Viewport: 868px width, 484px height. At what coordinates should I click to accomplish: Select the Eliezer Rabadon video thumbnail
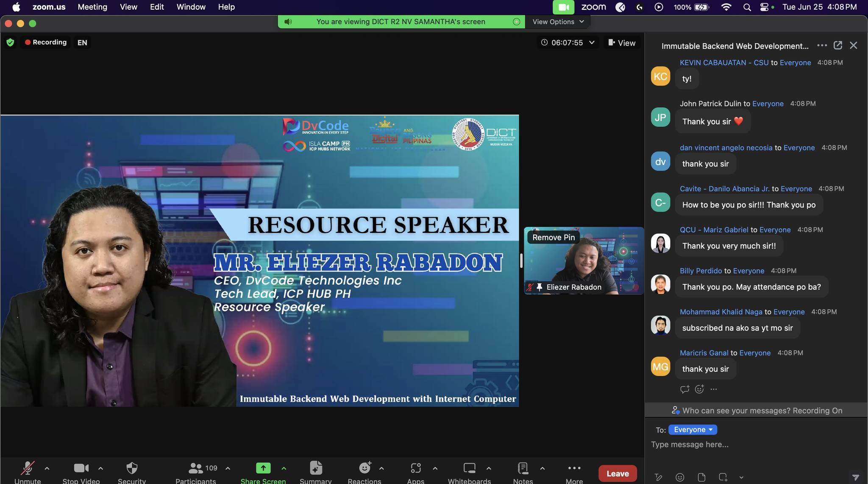click(584, 260)
